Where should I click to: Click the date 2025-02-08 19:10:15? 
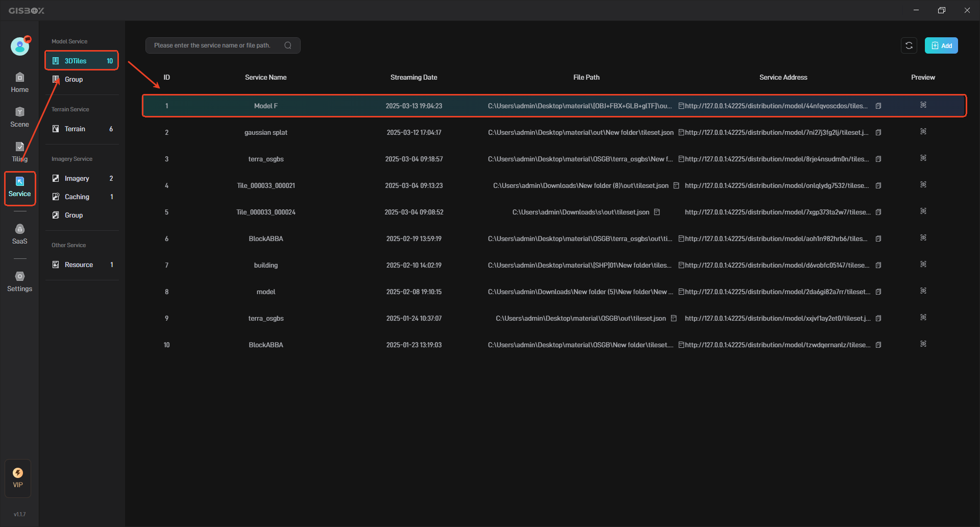(414, 292)
